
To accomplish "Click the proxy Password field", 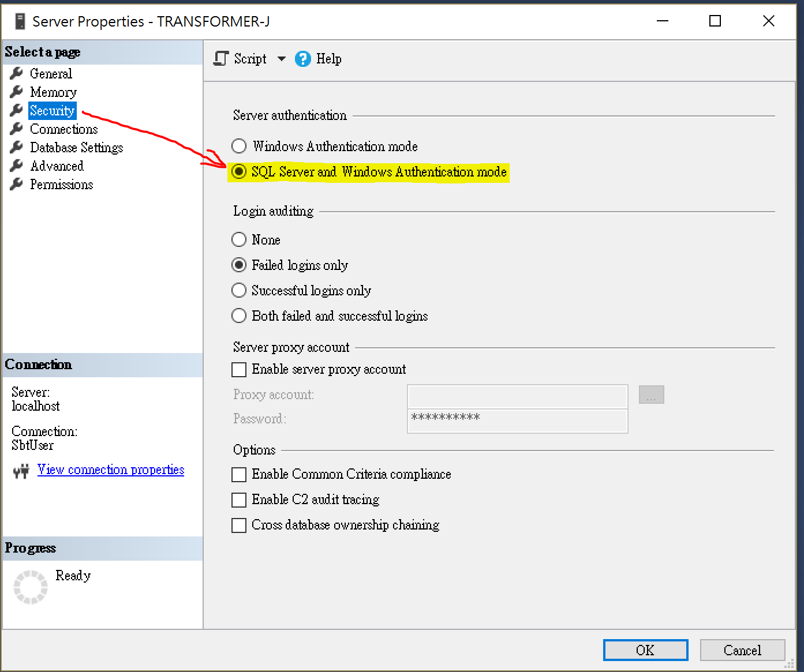I will [517, 421].
